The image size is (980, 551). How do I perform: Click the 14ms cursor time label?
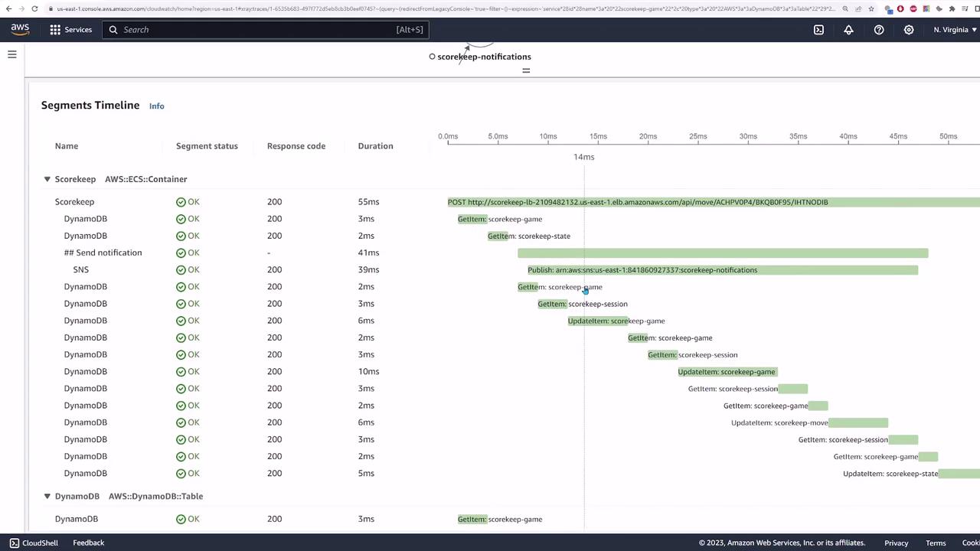583,157
